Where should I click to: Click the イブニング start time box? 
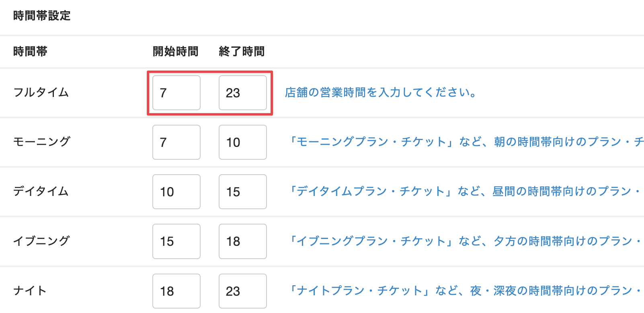coord(176,241)
